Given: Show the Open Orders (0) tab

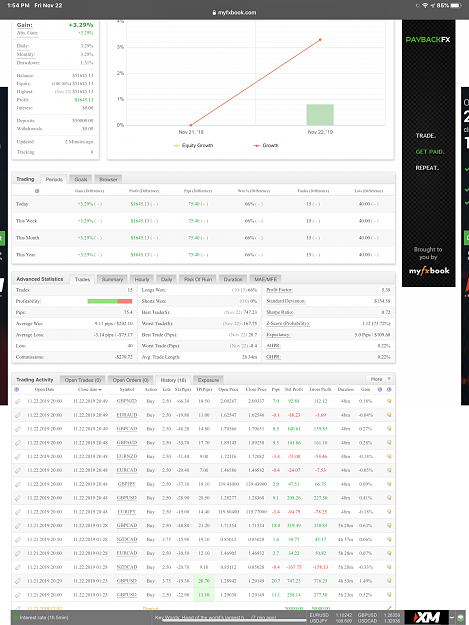Looking at the screenshot, I should click(x=131, y=380).
